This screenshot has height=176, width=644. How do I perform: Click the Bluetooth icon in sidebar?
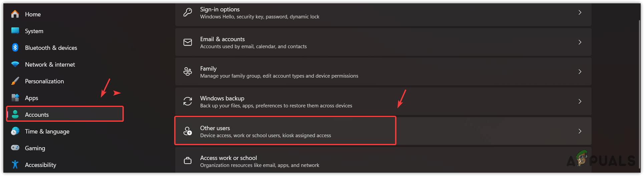click(x=15, y=48)
